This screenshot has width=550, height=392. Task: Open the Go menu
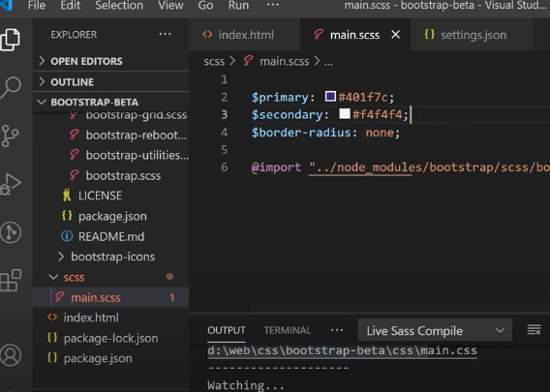(205, 5)
